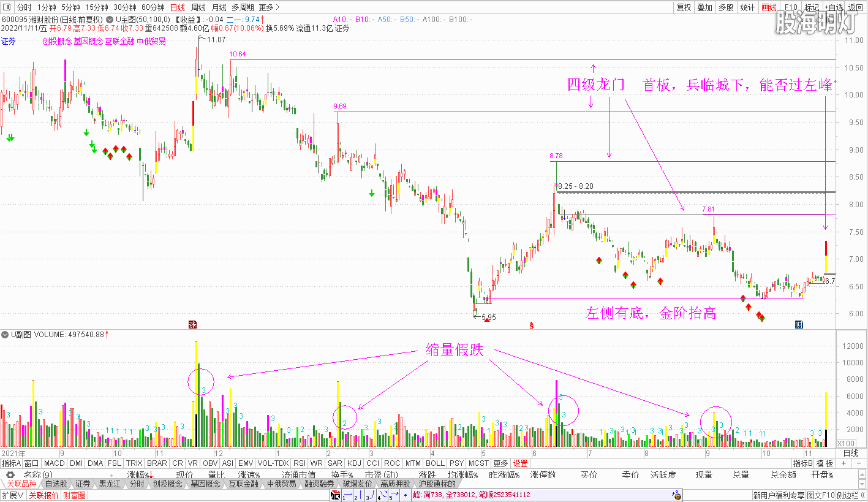Screen dimensions: 868x502
Task: Switch to 分时 intraday chart
Action: [x=24, y=7]
